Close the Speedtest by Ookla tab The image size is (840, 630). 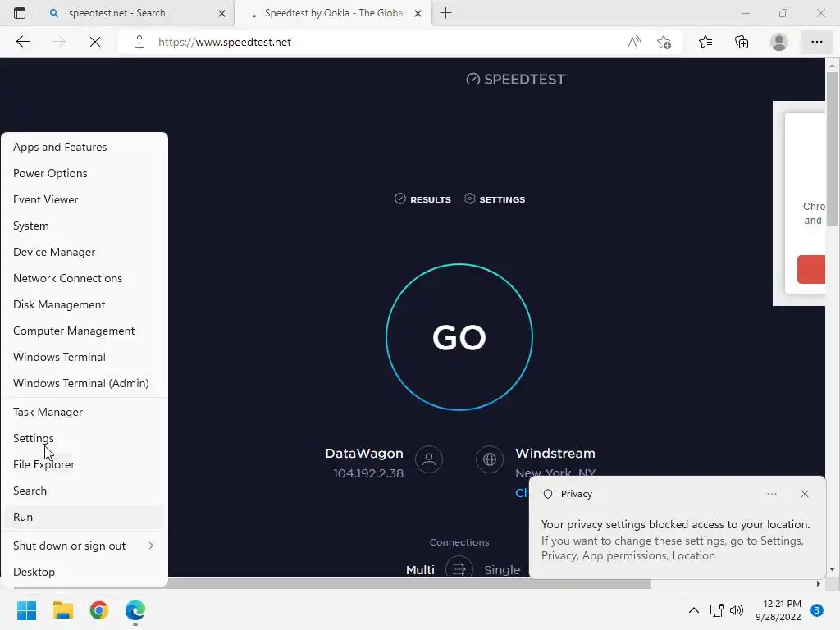click(418, 13)
